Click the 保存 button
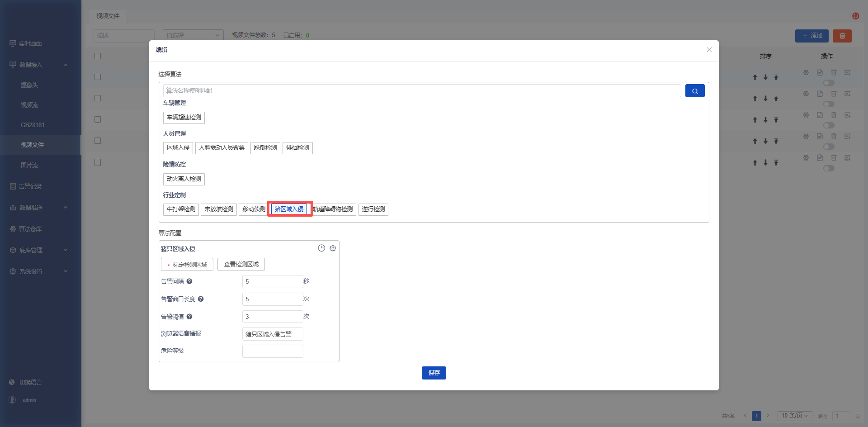 point(434,373)
